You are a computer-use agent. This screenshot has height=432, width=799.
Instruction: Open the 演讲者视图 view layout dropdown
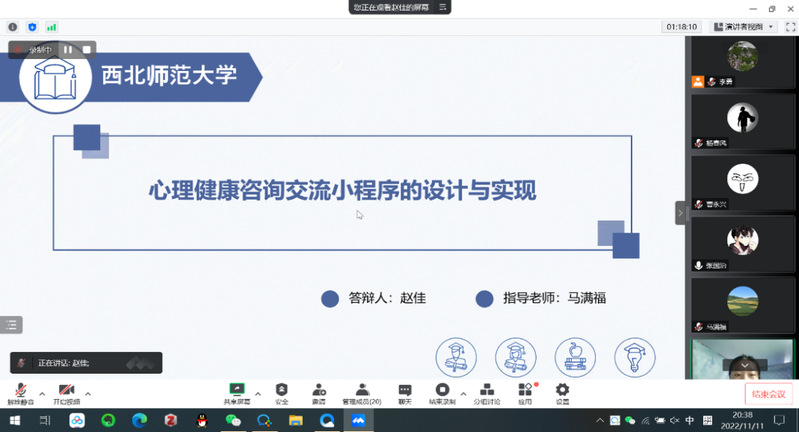(743, 27)
